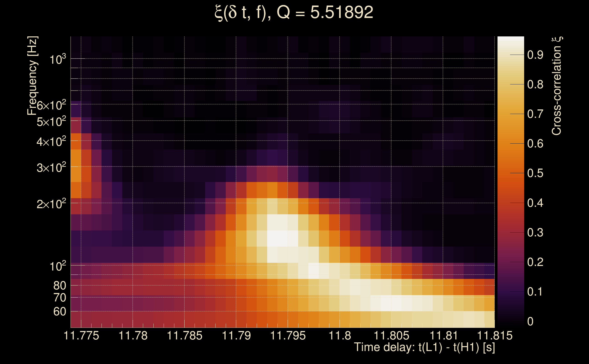589x364 pixels.
Task: Click the 60 Hz frequency tick label
Action: pos(59,312)
